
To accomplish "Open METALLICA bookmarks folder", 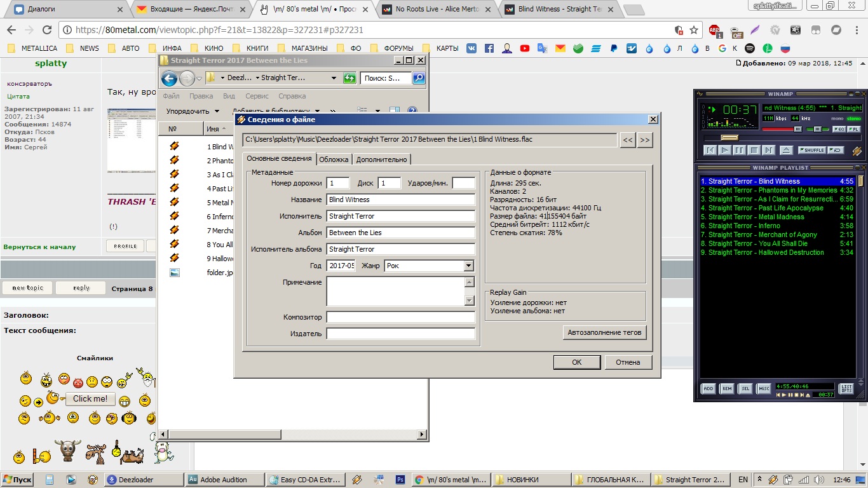I will [x=33, y=48].
